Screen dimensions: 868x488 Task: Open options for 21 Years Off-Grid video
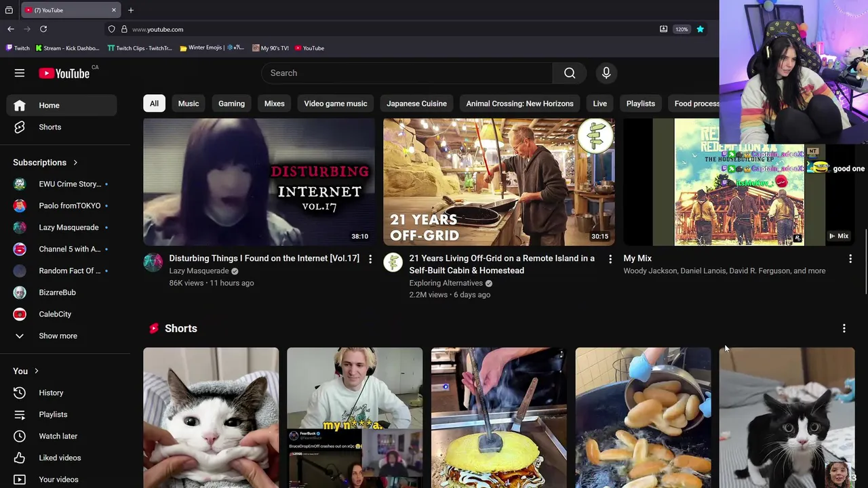tap(610, 259)
